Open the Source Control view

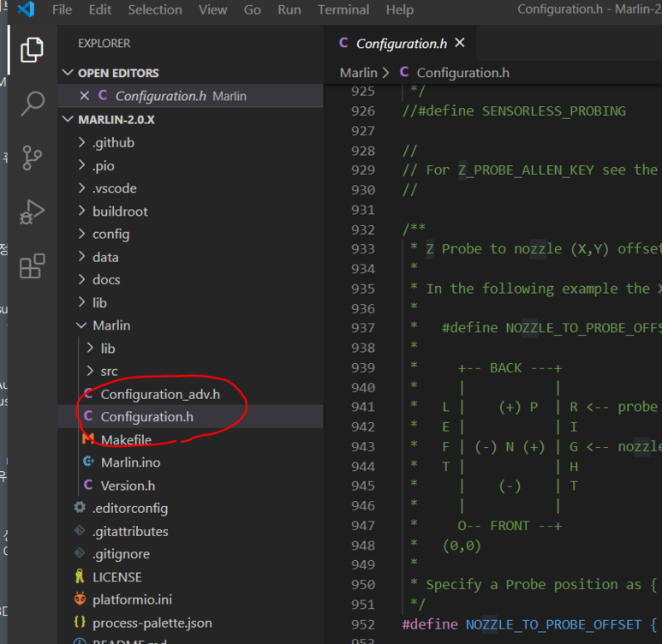(x=32, y=158)
